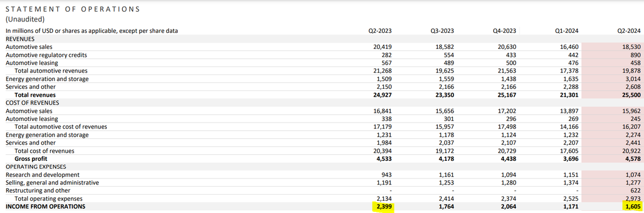644x213 pixels.
Task: Select 'Automotive regulatory credits' row label
Action: (46, 55)
